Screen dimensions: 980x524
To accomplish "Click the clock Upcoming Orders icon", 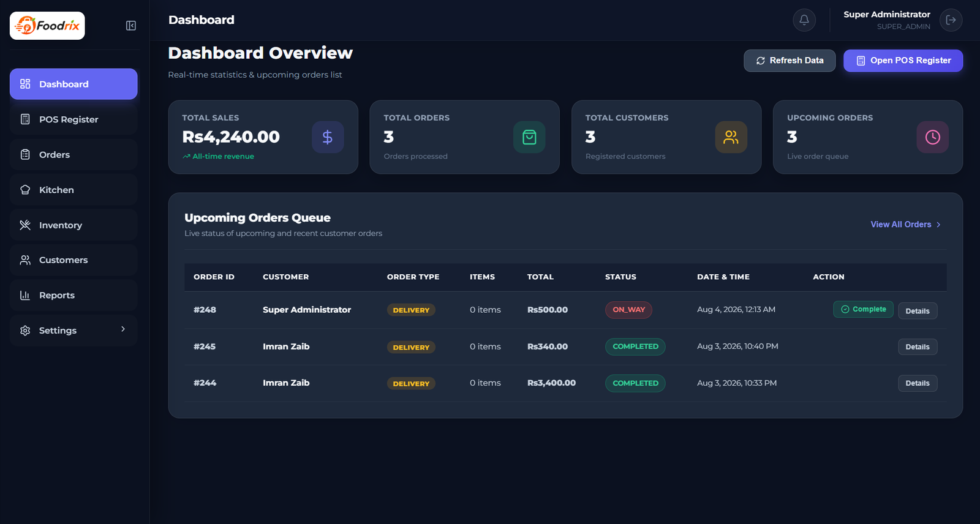I will pos(933,137).
